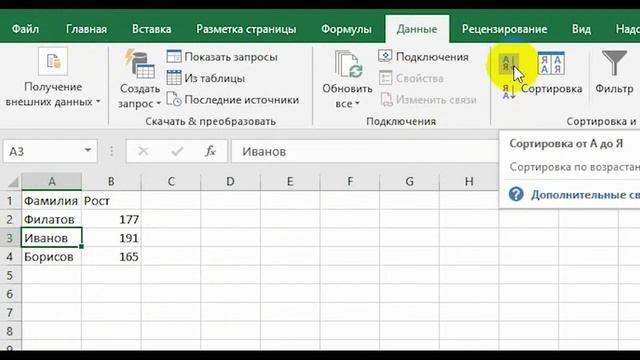Confirm entry with the checkmark icon
This screenshot has height=360, width=640.
[x=177, y=151]
